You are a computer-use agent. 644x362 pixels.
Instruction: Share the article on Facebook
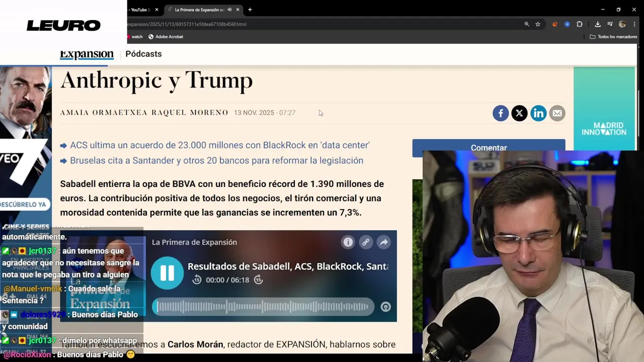pyautogui.click(x=501, y=113)
